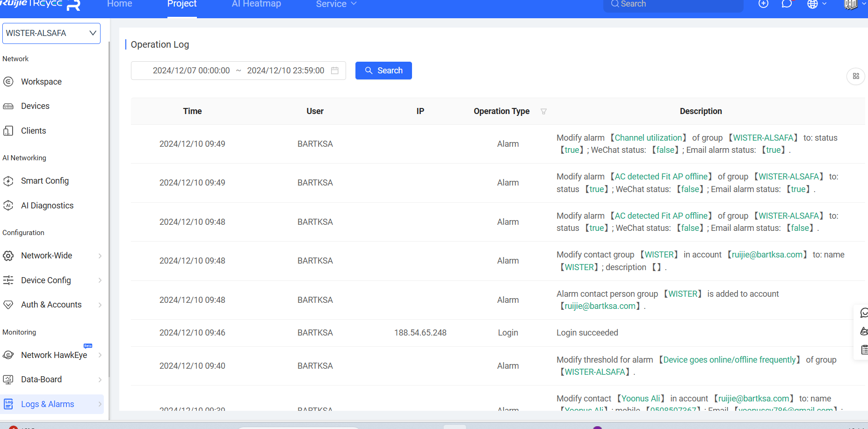This screenshot has height=429, width=868.
Task: Click the Ruijie Reyee logo
Action: tap(40, 4)
